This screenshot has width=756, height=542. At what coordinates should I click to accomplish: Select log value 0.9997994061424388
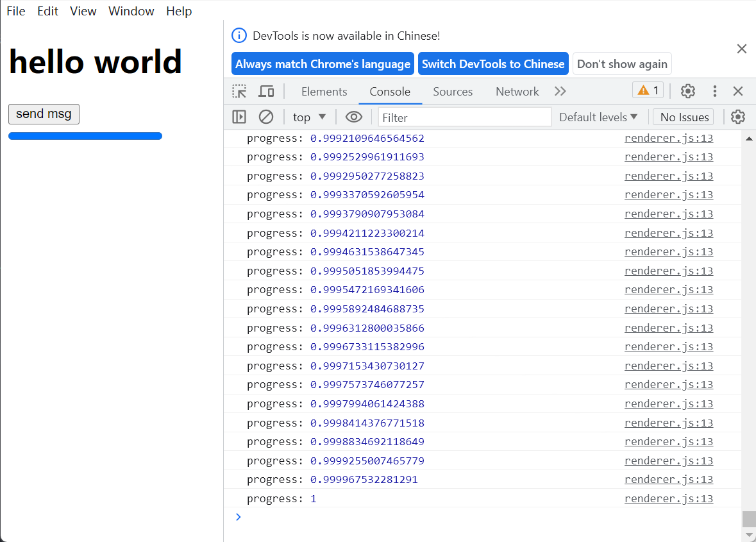pos(367,403)
